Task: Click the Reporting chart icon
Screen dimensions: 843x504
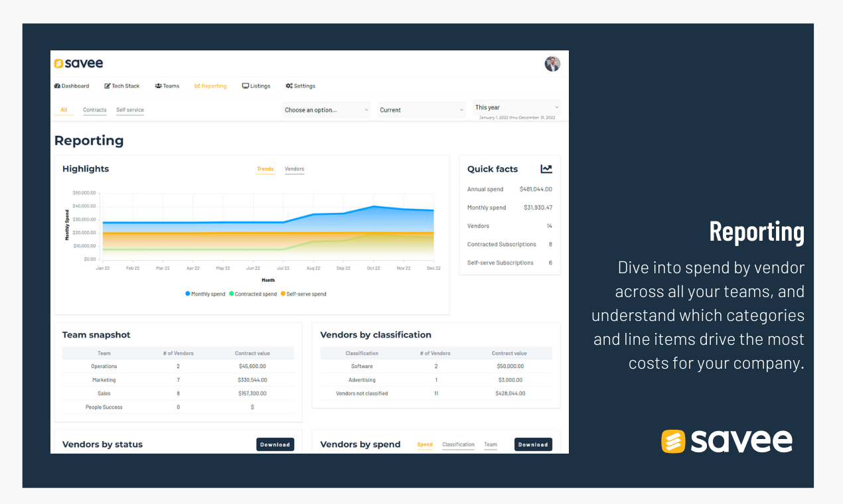Action: click(197, 86)
